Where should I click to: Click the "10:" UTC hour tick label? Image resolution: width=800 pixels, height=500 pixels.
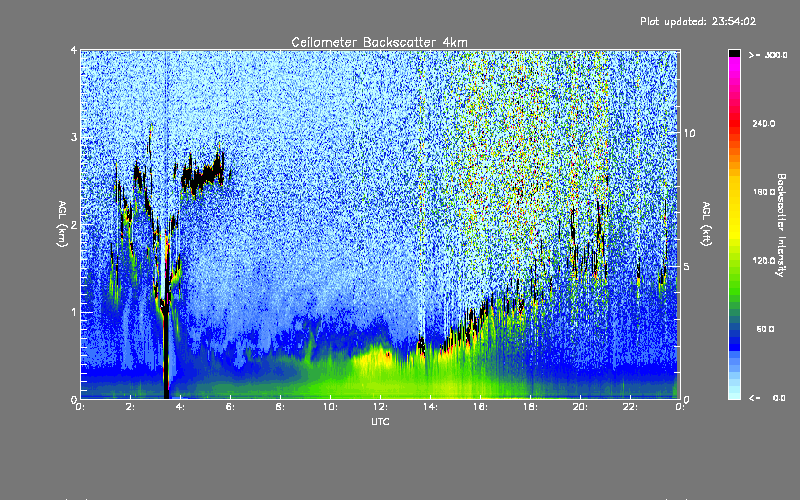click(x=330, y=407)
